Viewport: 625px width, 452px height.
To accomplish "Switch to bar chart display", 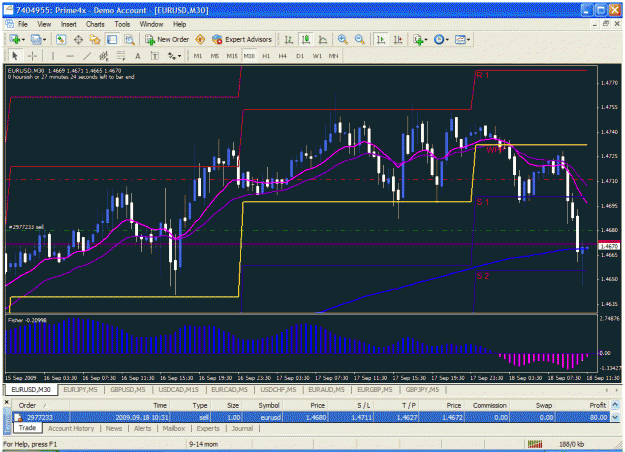I will tap(289, 39).
